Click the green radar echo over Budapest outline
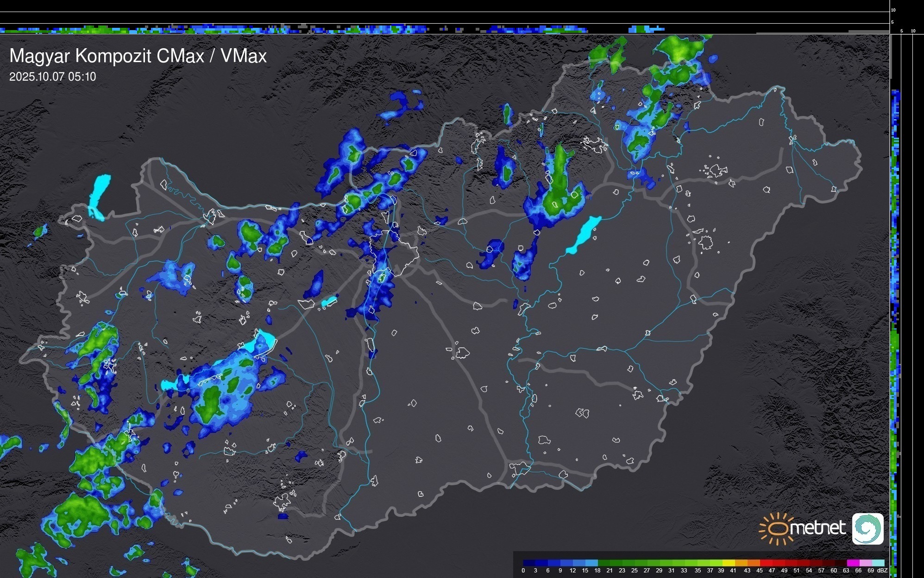Screen dimensions: 924x578 (382, 277)
